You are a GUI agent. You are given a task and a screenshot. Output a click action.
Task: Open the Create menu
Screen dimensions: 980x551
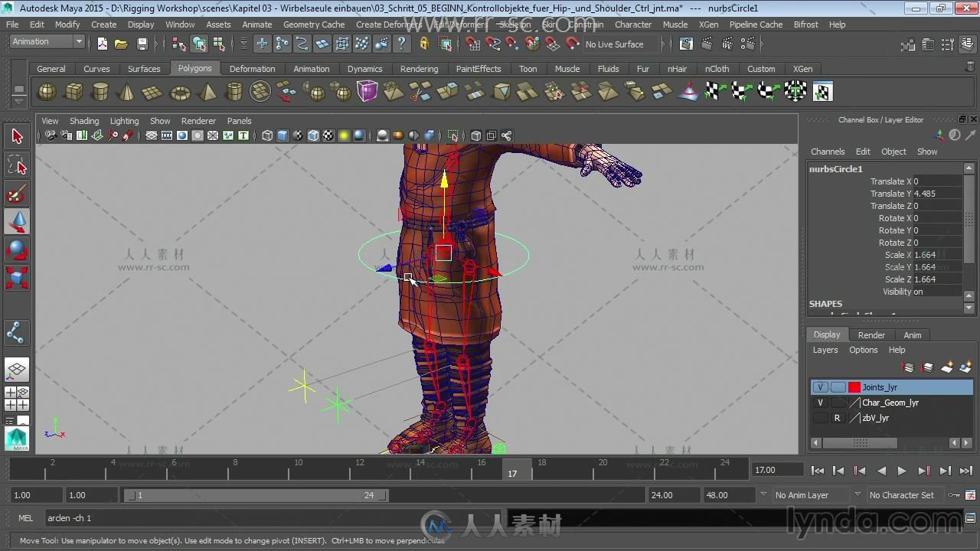[x=104, y=24]
